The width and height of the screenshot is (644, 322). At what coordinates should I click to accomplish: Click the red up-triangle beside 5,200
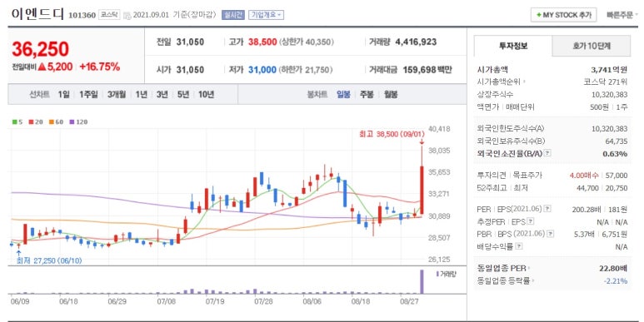coord(42,67)
